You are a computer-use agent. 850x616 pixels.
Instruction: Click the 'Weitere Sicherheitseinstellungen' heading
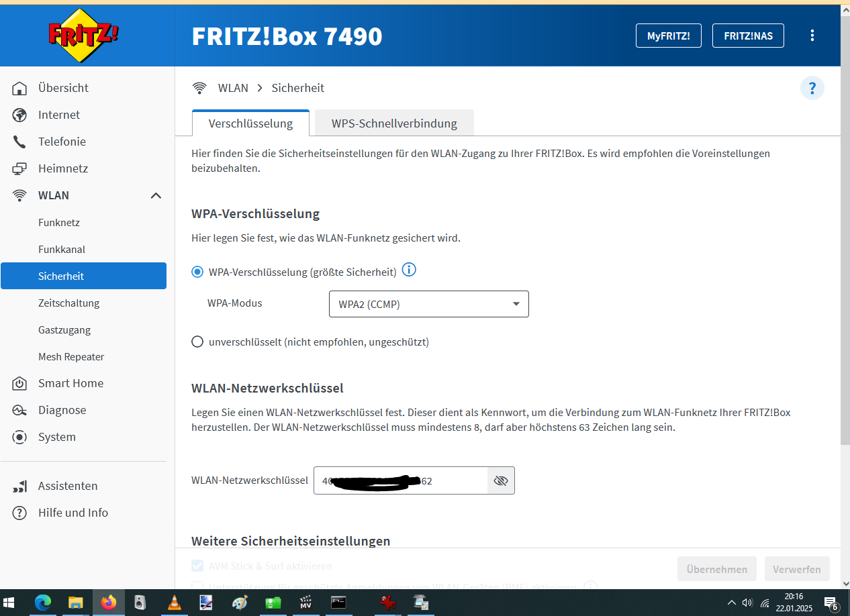(x=291, y=541)
